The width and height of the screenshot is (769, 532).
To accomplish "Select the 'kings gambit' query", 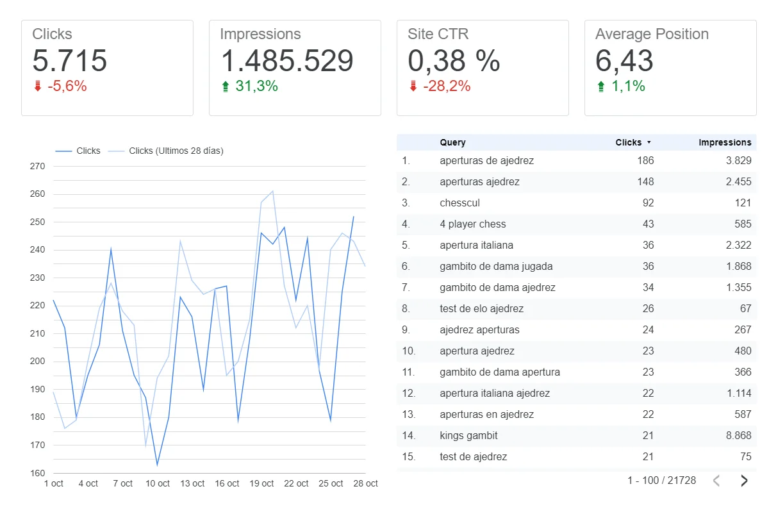I will pyautogui.click(x=468, y=436).
